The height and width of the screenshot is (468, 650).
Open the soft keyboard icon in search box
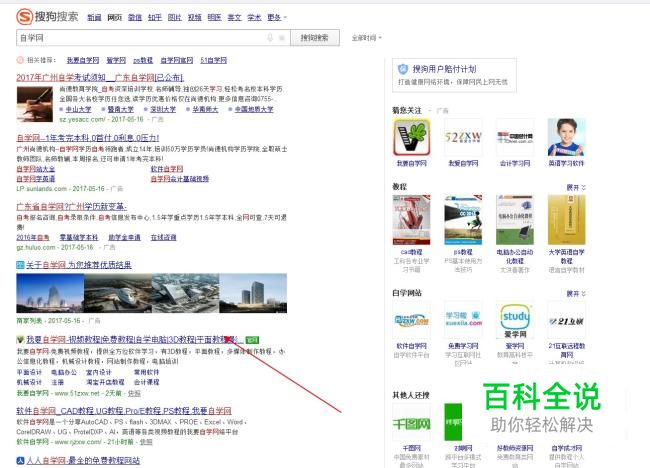[x=282, y=38]
